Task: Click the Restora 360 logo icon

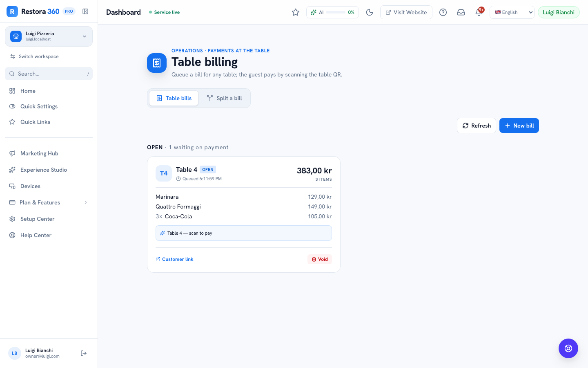Action: [x=12, y=11]
